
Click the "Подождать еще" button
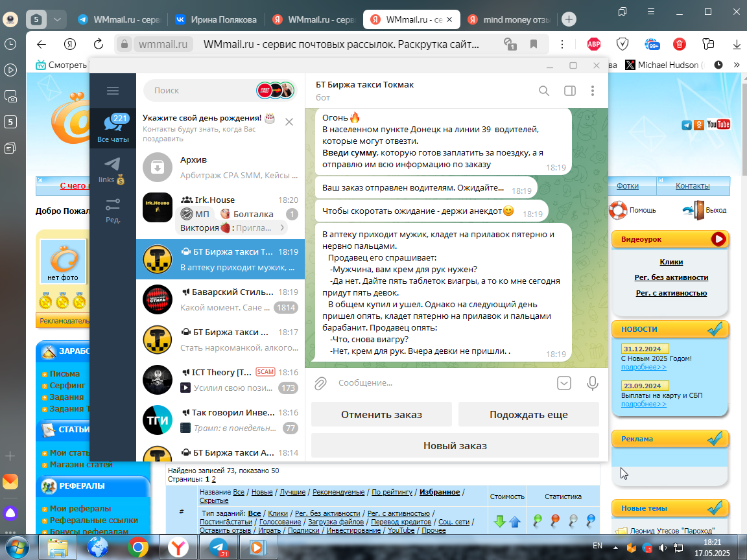coord(529,414)
